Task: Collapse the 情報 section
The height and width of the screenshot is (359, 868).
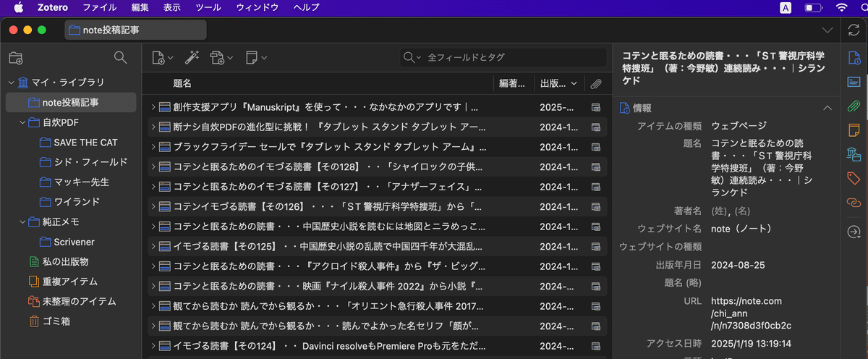Action: 827,108
